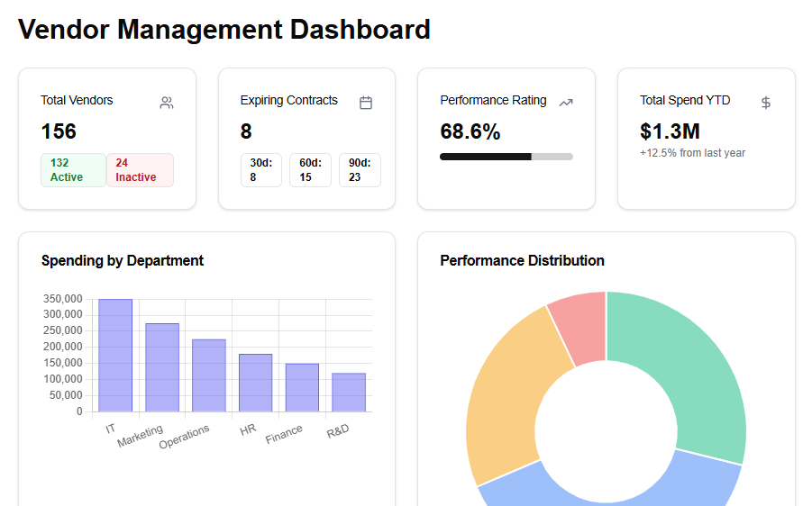Click the IT x-axis label
812x506 pixels.
coord(110,429)
